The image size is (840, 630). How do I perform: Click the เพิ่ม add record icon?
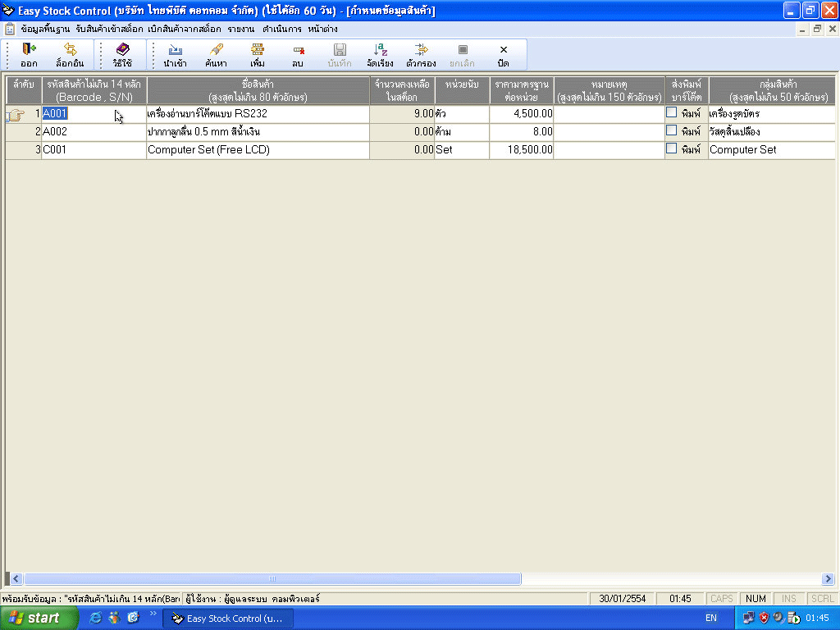point(258,51)
